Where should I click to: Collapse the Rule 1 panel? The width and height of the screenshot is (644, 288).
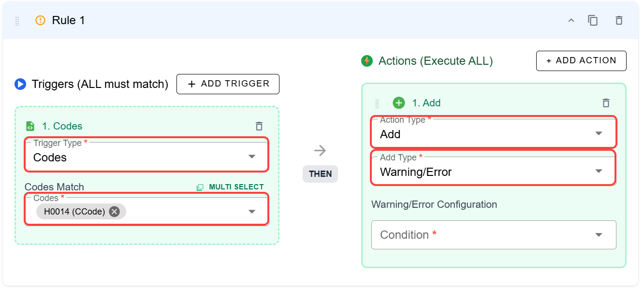coord(571,20)
